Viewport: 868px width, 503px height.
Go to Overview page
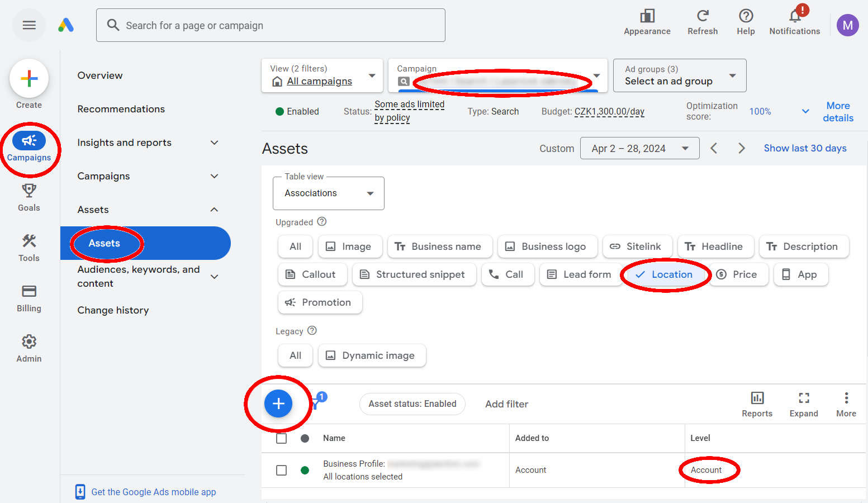pyautogui.click(x=100, y=75)
